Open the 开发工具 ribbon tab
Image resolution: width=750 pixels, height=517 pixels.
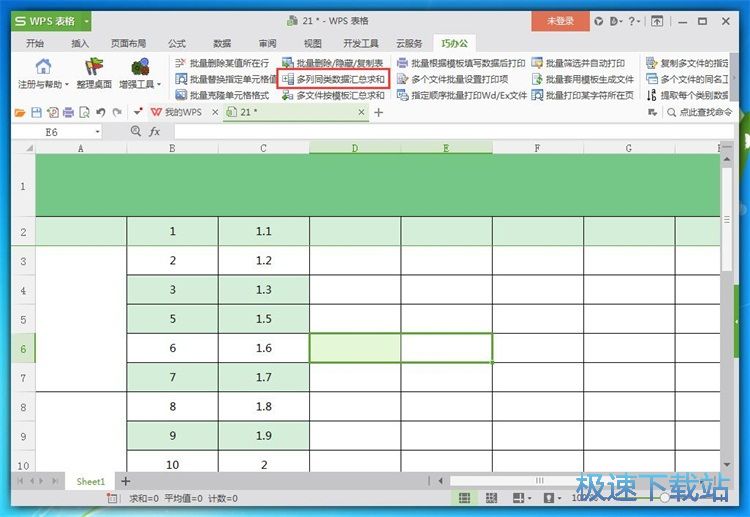point(361,44)
